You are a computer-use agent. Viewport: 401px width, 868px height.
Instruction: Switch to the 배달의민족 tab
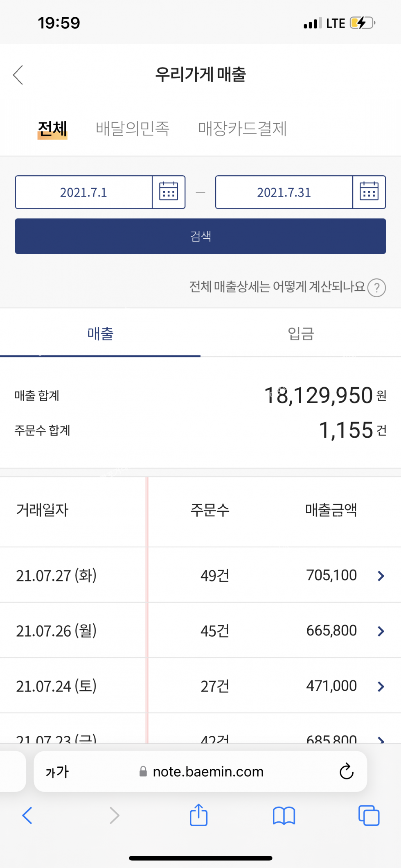[x=133, y=129]
